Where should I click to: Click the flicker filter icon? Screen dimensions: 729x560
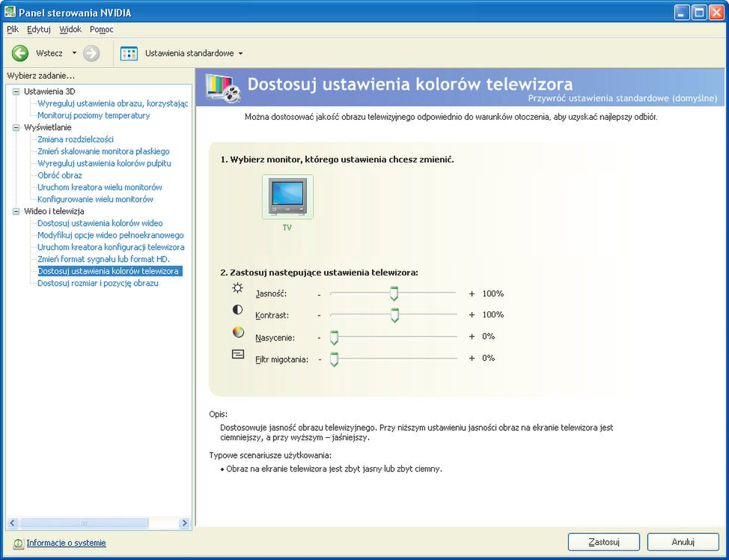(x=237, y=354)
